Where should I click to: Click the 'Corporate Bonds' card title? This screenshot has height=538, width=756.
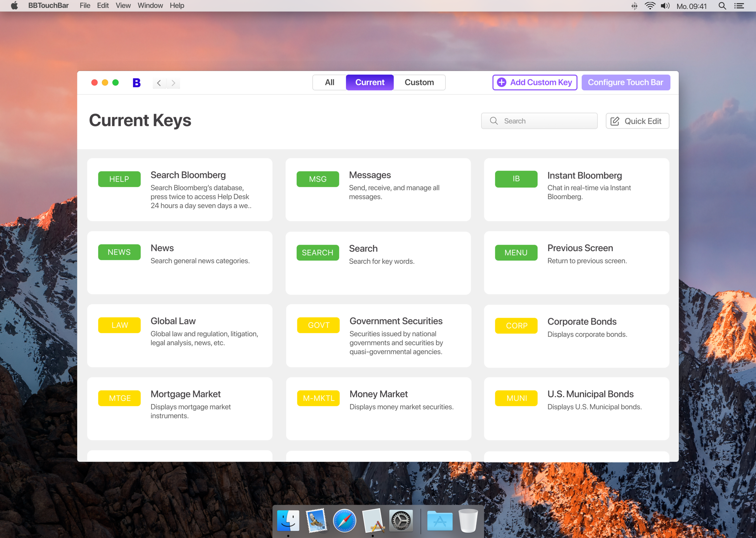point(582,322)
